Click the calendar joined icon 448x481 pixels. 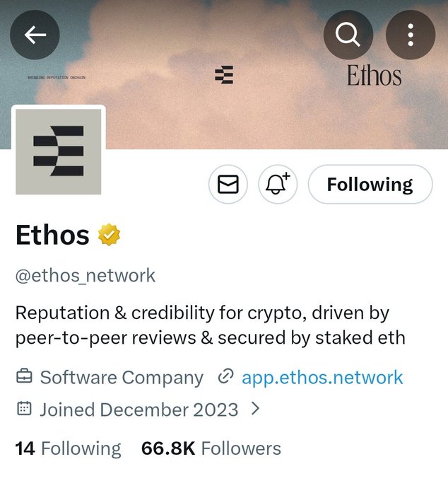click(x=24, y=409)
